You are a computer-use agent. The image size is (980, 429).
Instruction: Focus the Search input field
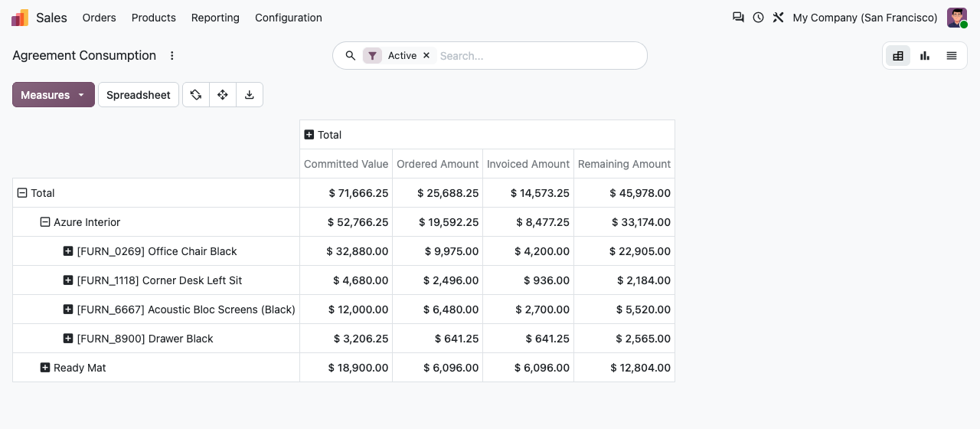click(x=537, y=56)
